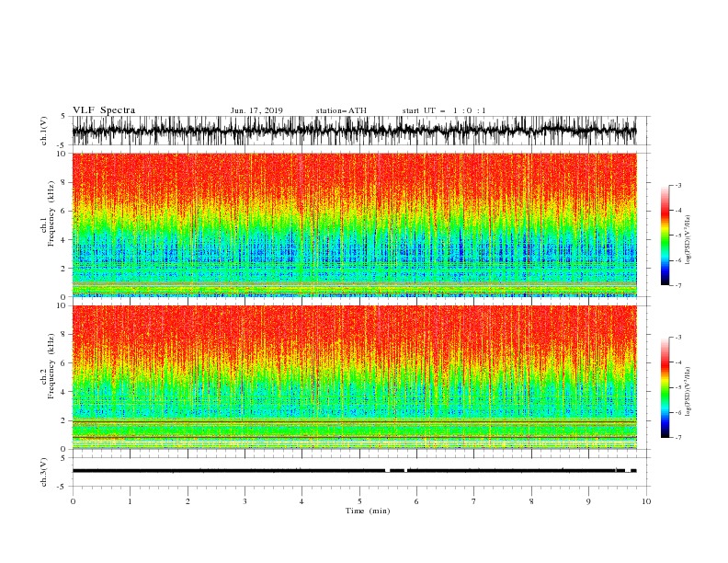728x563 pixels.
Task: Click the ch.1 frequency axis "6" kHz tick
Action: coord(63,211)
